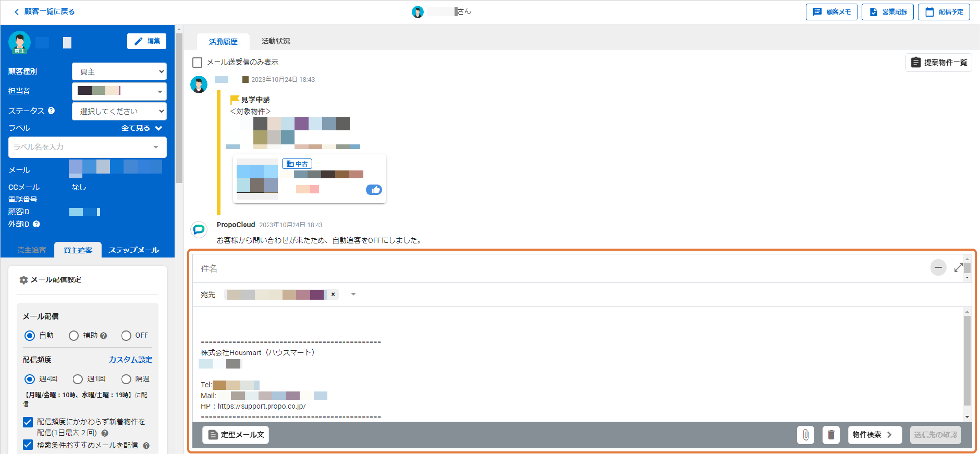
Task: Switch to the ステップメール tab
Action: click(x=134, y=250)
